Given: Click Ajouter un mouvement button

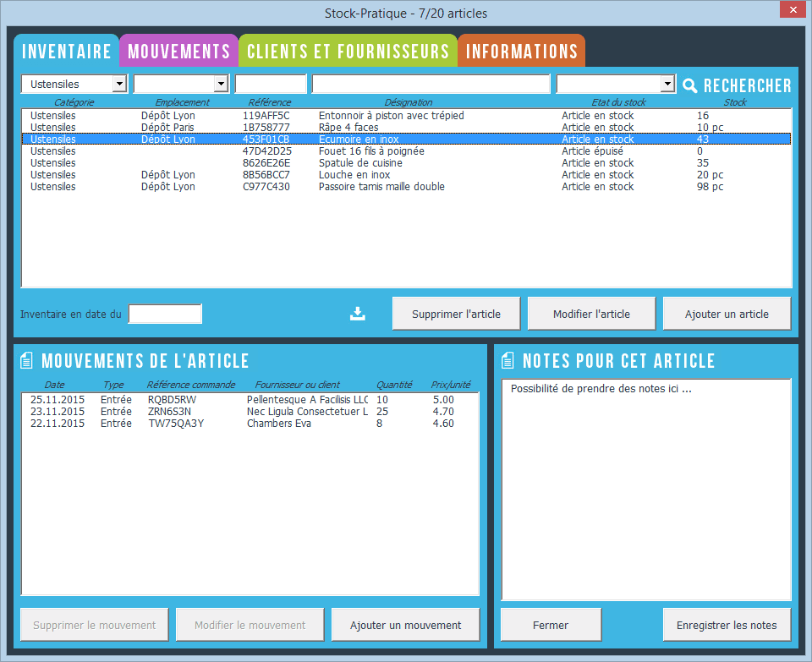Looking at the screenshot, I should point(405,625).
